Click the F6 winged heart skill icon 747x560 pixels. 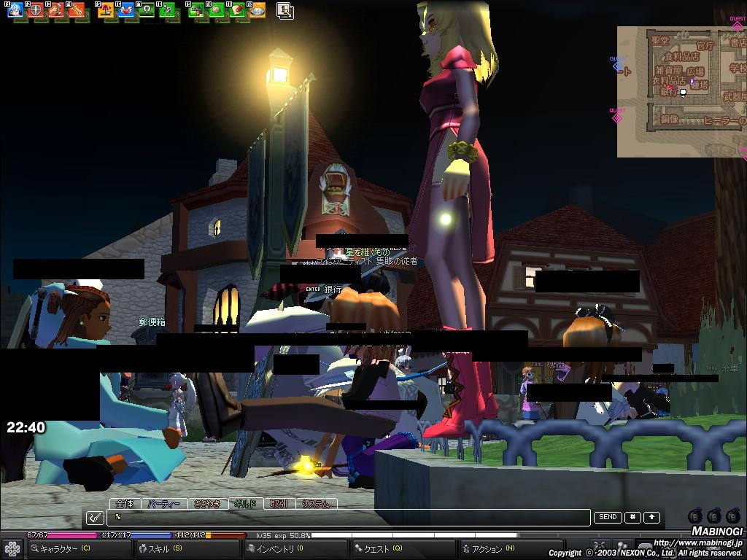[x=126, y=10]
